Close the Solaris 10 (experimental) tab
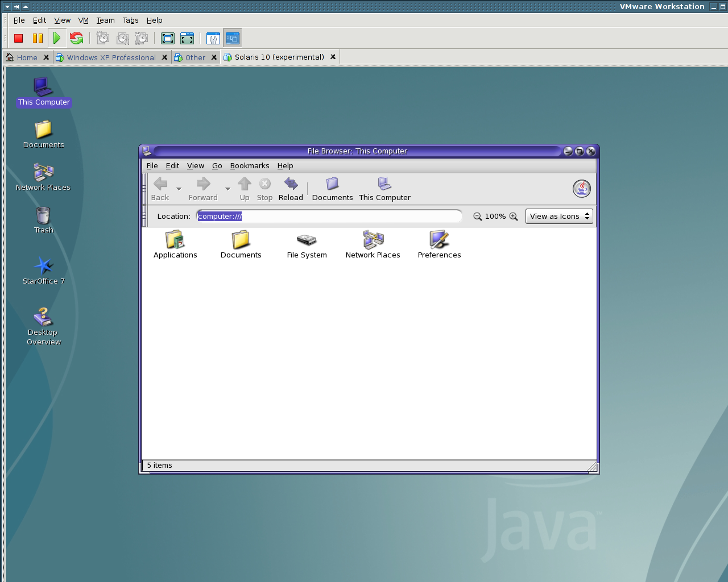 [x=333, y=57]
